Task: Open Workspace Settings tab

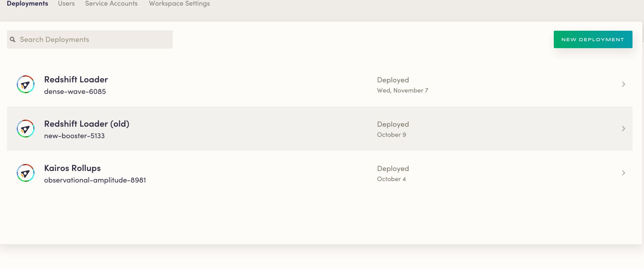Action: (x=179, y=3)
